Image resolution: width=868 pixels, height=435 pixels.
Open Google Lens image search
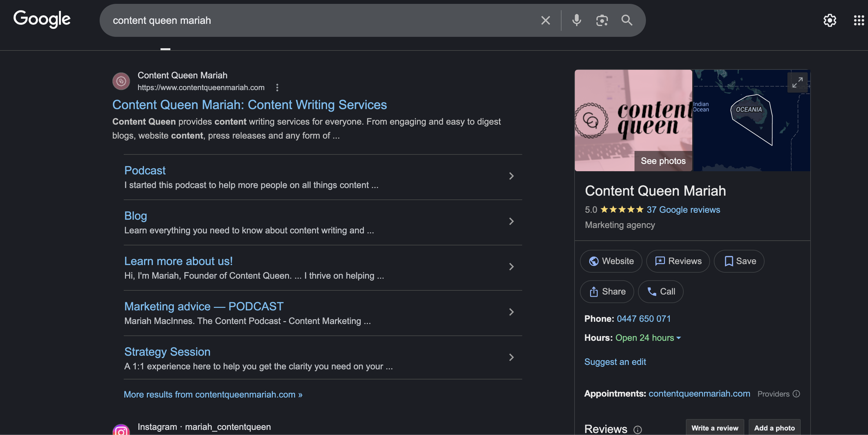tap(602, 20)
